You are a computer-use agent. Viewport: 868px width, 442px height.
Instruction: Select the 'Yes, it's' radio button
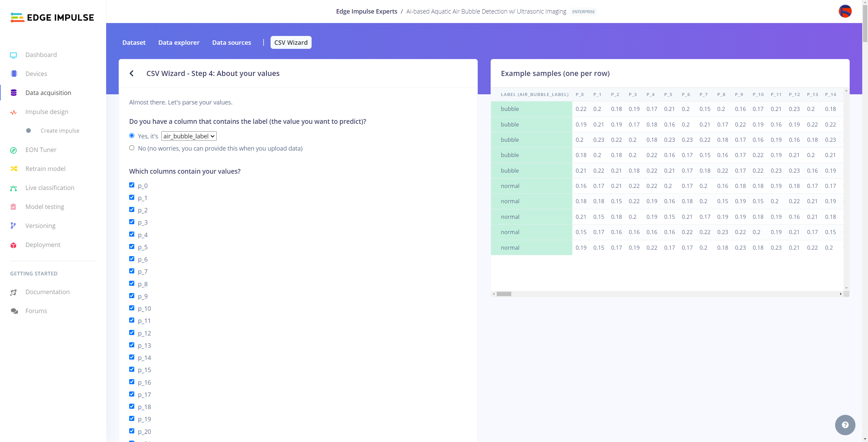click(132, 136)
